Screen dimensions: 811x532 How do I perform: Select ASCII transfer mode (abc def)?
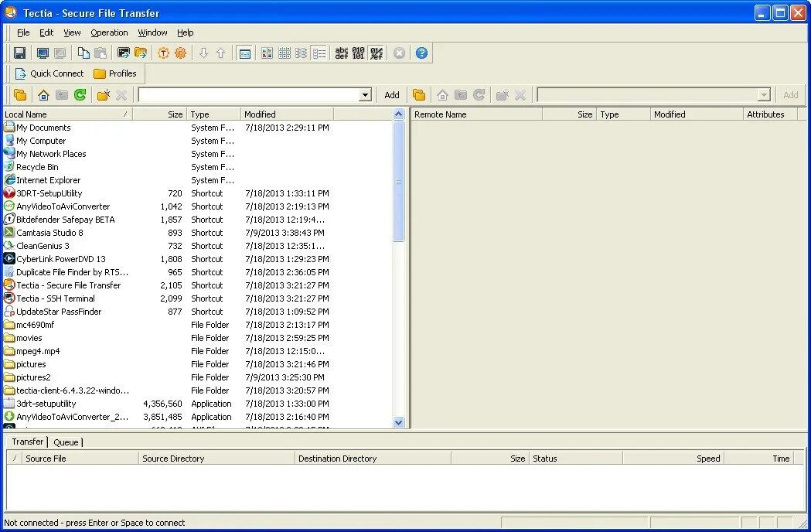coord(342,53)
